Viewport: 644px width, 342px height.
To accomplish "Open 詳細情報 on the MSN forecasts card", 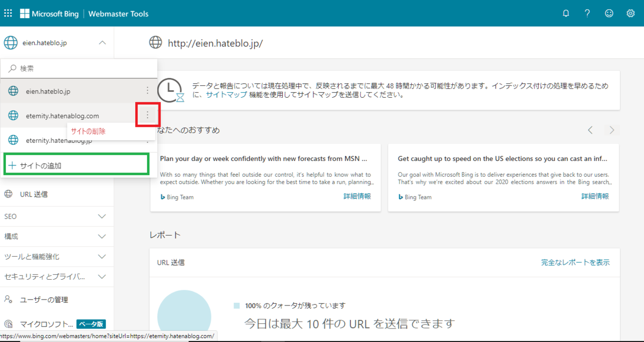I will [x=357, y=197].
